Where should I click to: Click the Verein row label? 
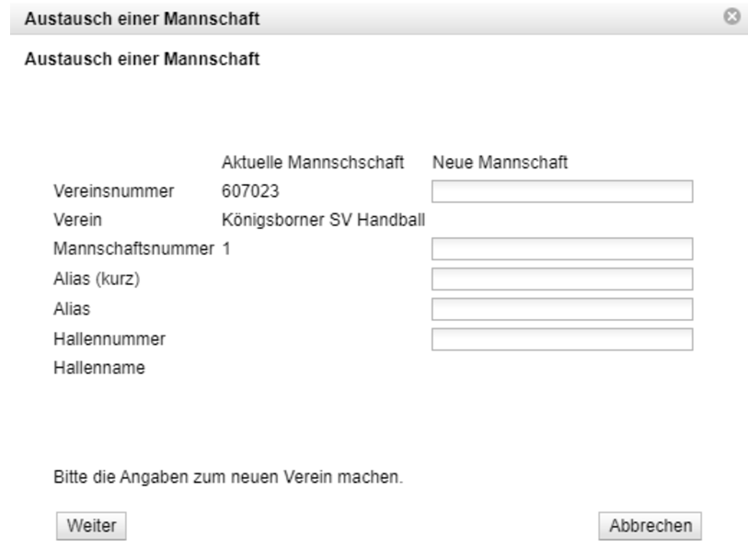[78, 220]
